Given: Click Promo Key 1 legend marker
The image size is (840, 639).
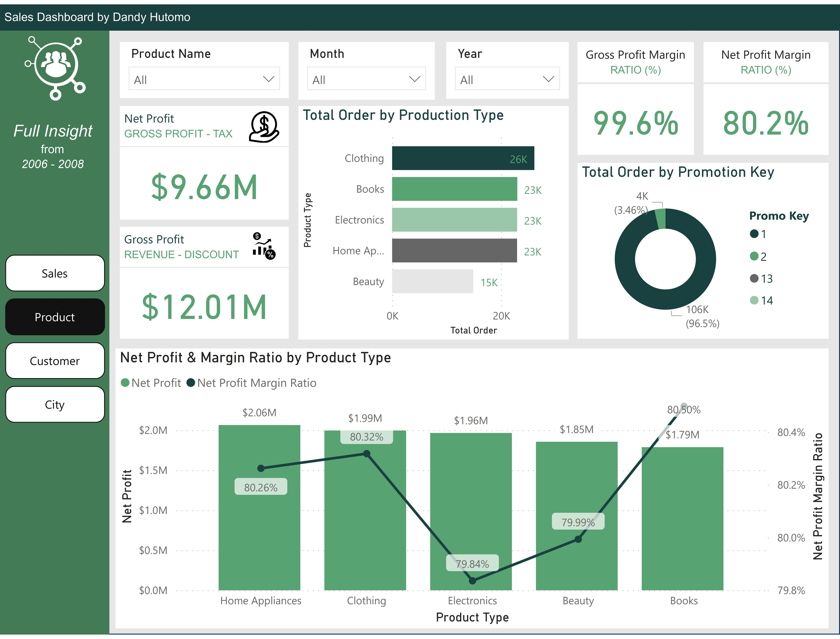Looking at the screenshot, I should tap(754, 234).
